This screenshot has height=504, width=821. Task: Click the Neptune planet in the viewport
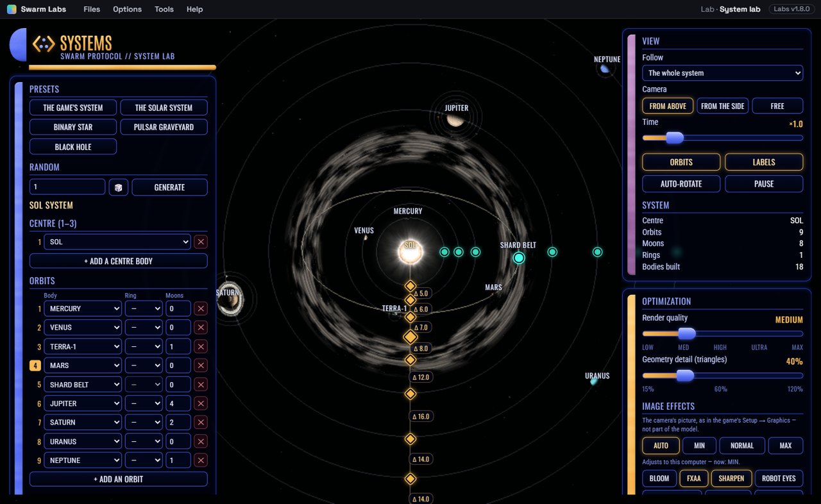click(x=604, y=69)
